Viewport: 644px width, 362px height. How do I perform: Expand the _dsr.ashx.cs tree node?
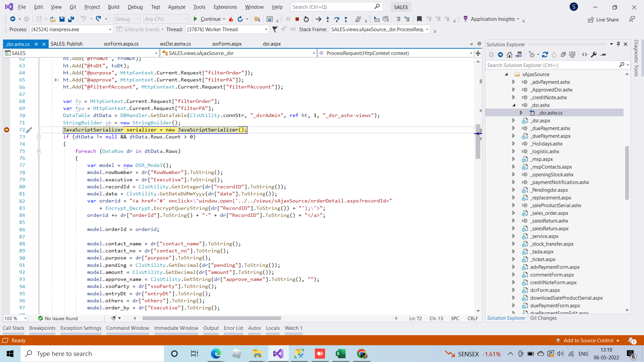coord(521,113)
